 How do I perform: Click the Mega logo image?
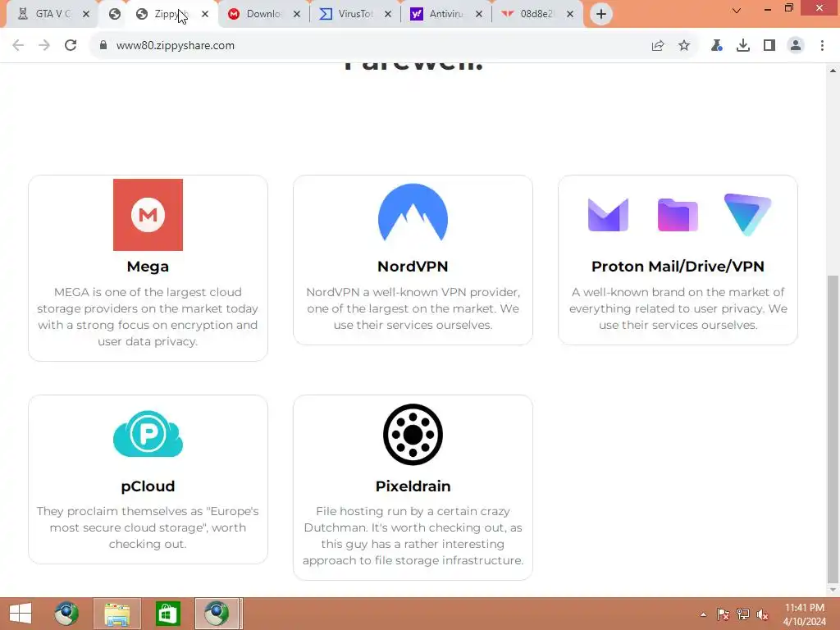tap(148, 214)
